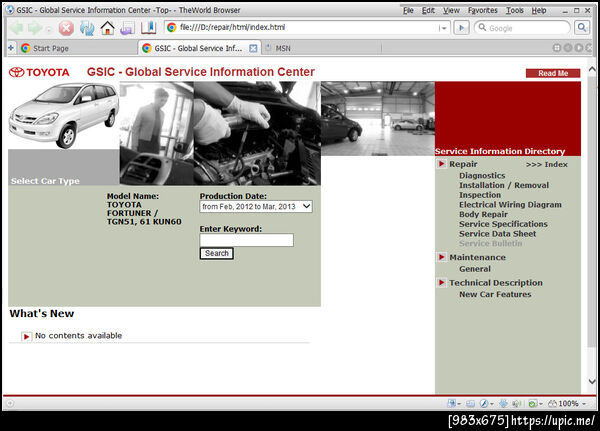This screenshot has width=600, height=431.
Task: Open the Diagnostics link
Action: 482,175
